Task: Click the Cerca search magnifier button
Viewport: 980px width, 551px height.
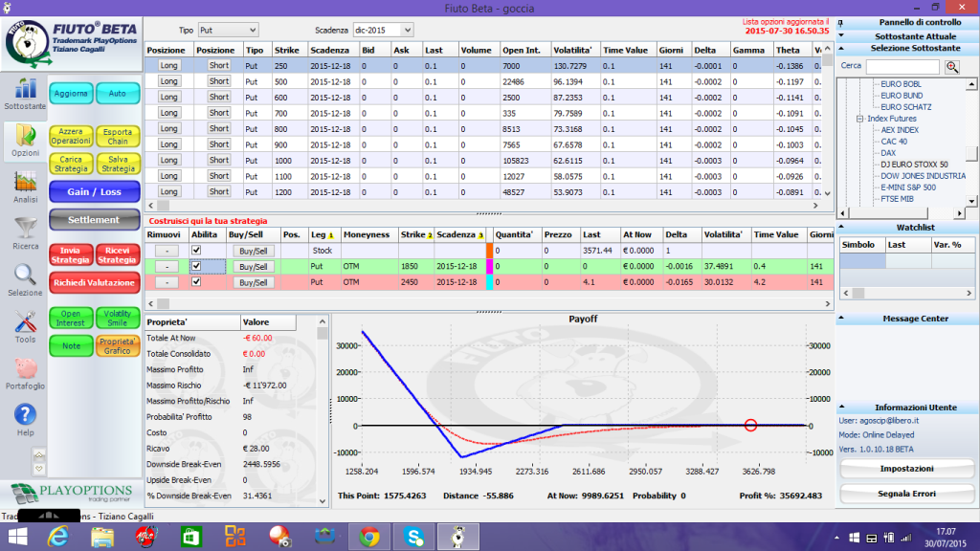Action: (952, 67)
